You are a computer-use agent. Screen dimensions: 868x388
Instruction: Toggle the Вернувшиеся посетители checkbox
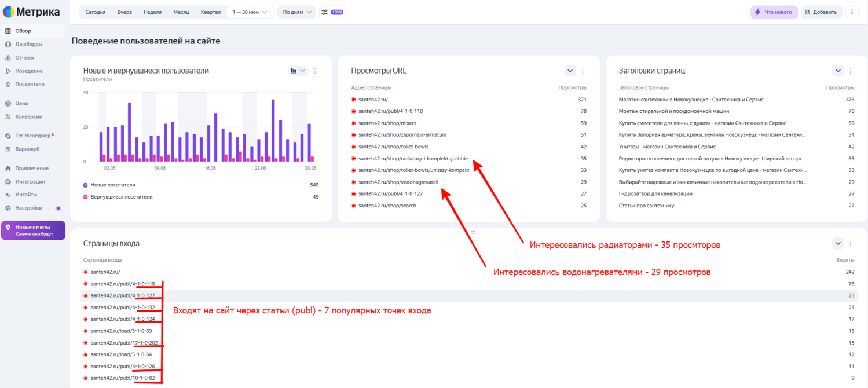pyautogui.click(x=86, y=197)
